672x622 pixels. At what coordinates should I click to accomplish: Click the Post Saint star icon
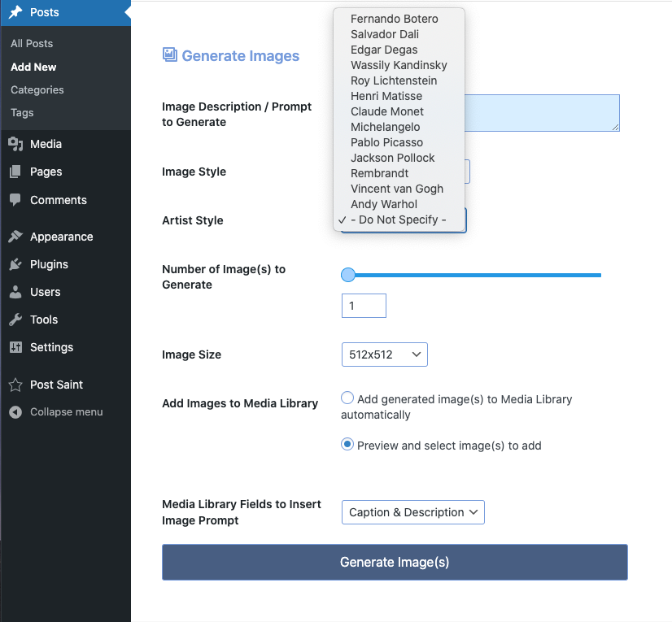point(15,385)
